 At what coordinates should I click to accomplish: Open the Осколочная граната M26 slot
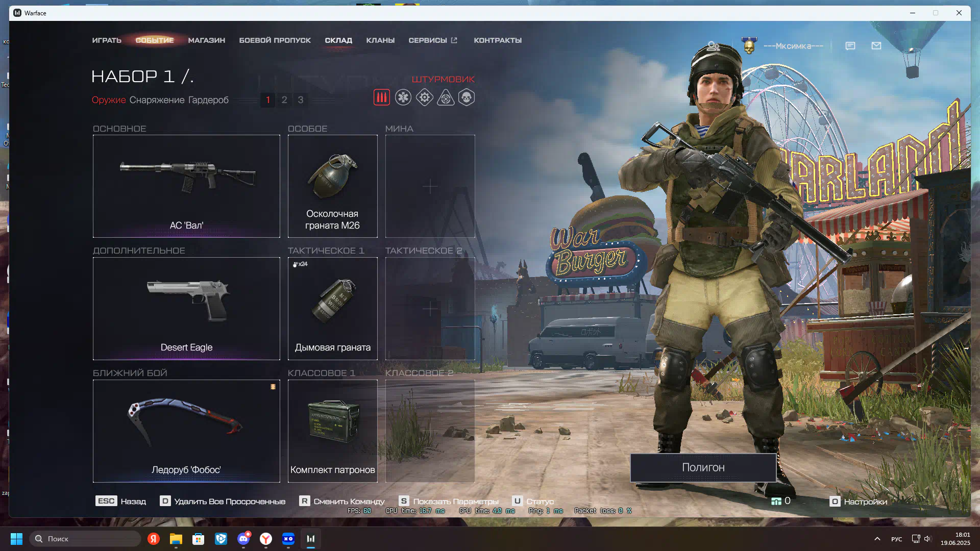tap(333, 186)
